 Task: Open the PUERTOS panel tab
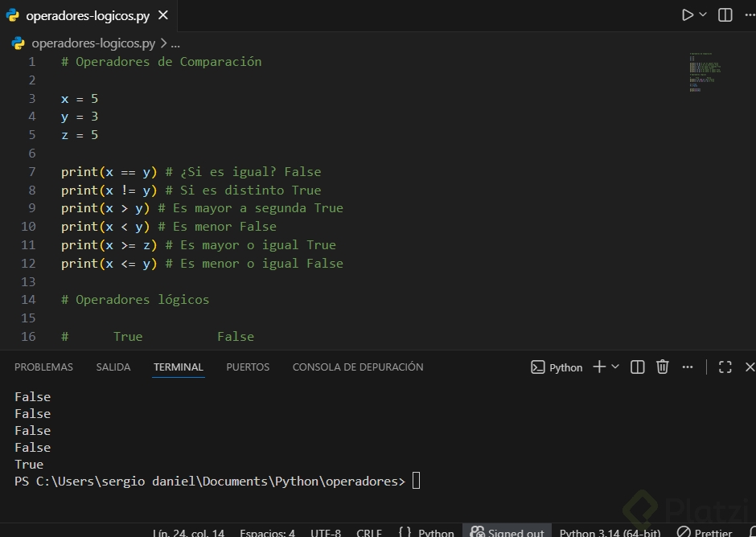[248, 367]
